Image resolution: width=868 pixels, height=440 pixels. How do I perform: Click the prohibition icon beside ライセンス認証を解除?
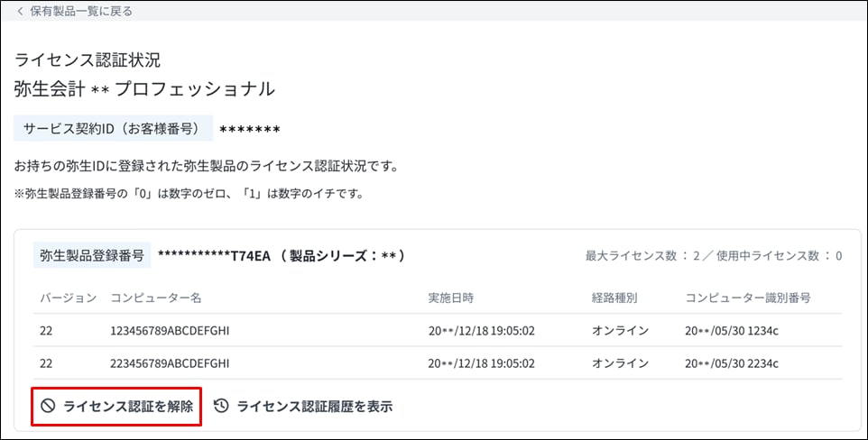point(48,406)
